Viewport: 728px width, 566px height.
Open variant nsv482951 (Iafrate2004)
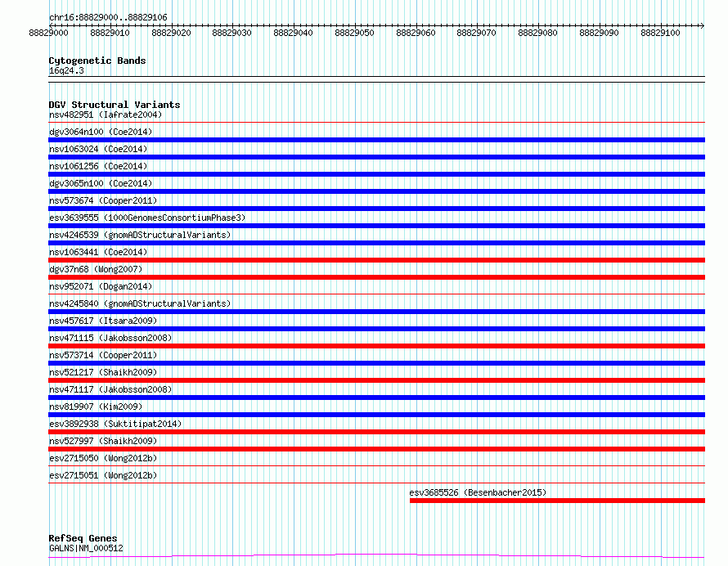point(106,115)
